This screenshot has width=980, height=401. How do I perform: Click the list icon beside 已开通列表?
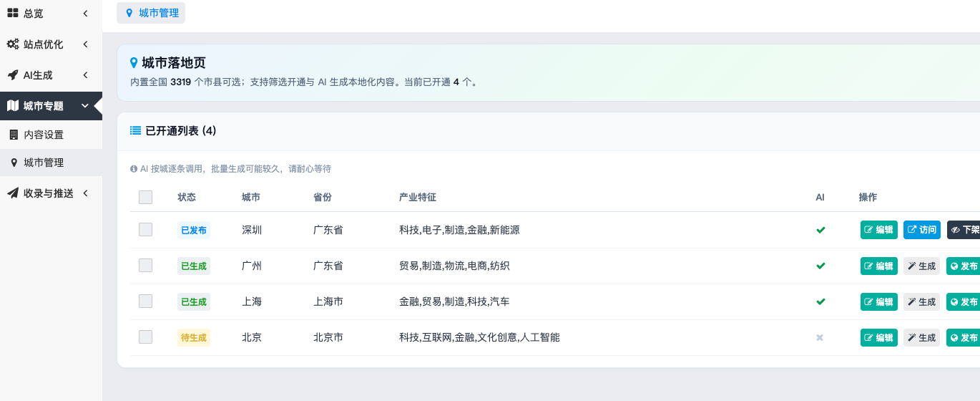coord(135,131)
